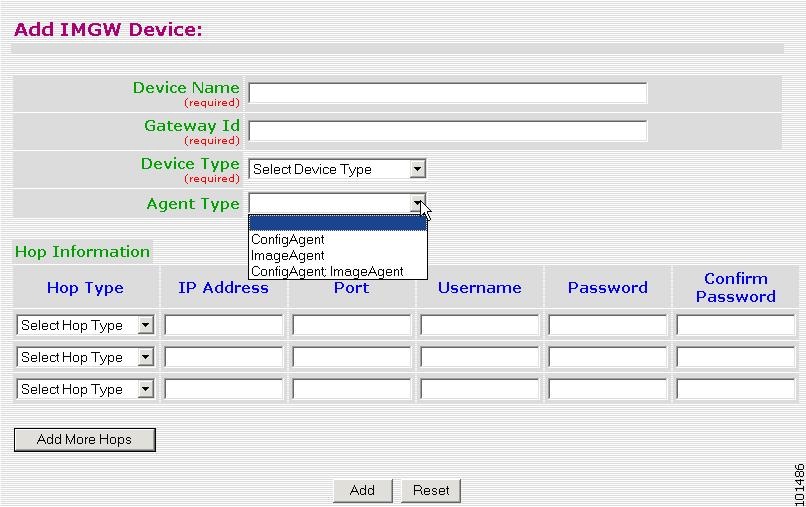Click the Add IMGW Device heading
The image size is (806, 507).
pyautogui.click(x=108, y=29)
